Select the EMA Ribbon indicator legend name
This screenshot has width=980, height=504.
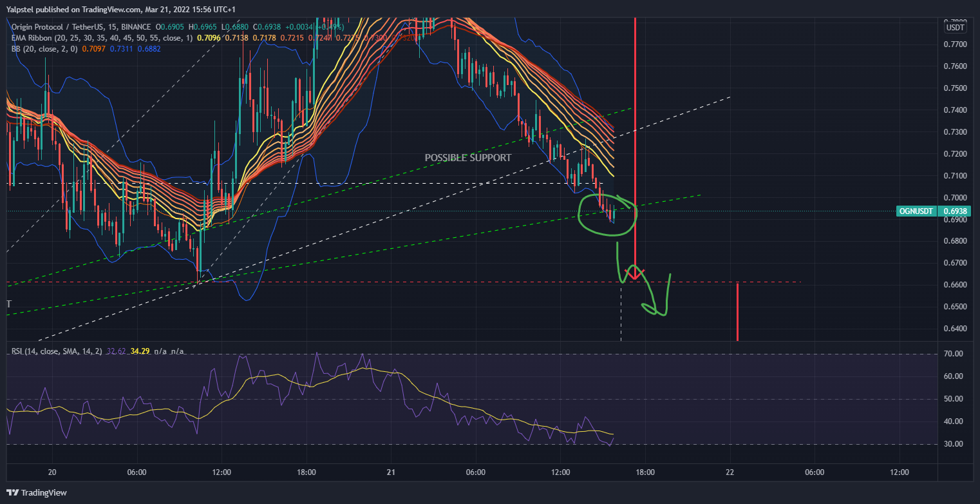(x=102, y=38)
